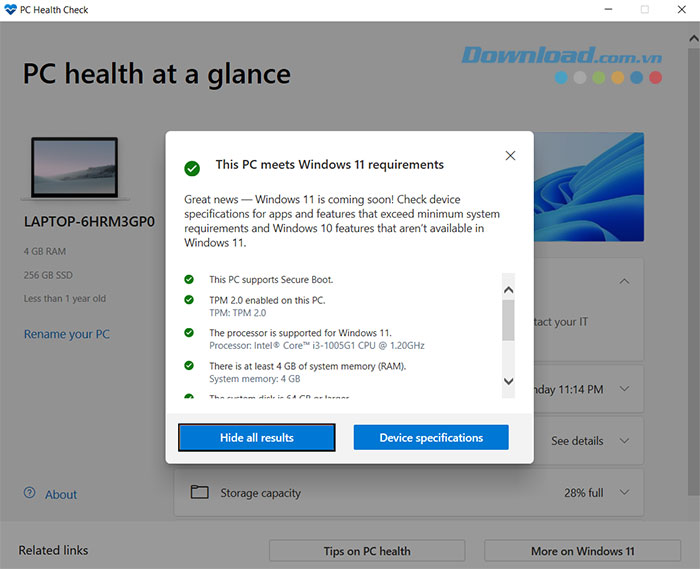
Task: Click the laptop thumbnail image
Action: [75, 168]
